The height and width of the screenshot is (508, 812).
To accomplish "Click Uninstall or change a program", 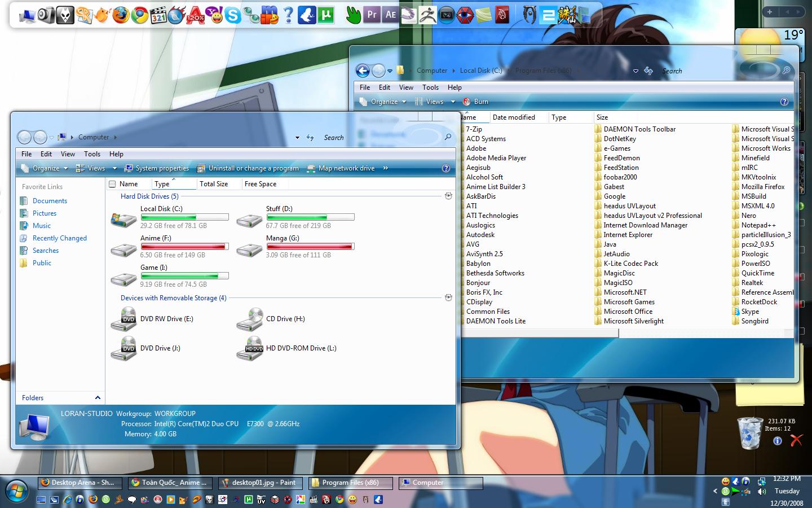I will point(248,168).
